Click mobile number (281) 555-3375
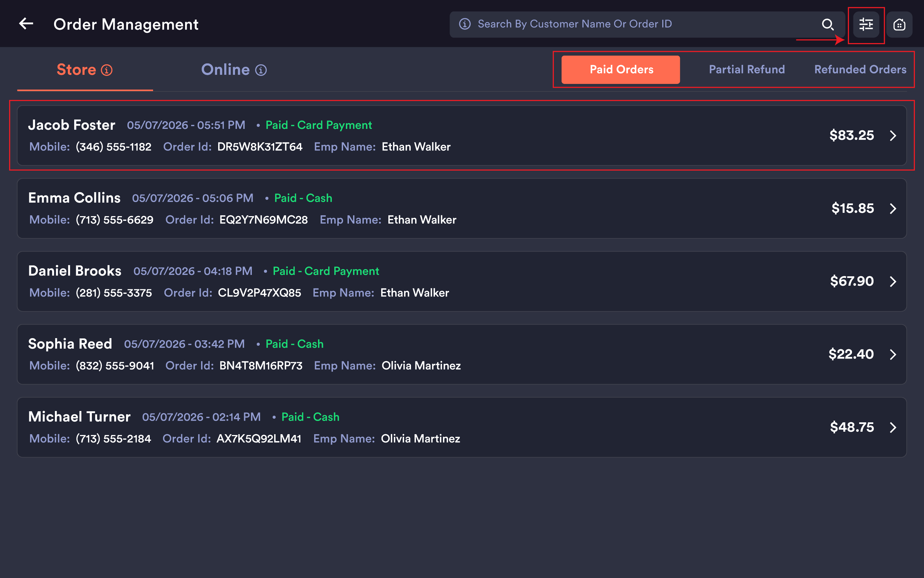924x578 pixels. [114, 293]
